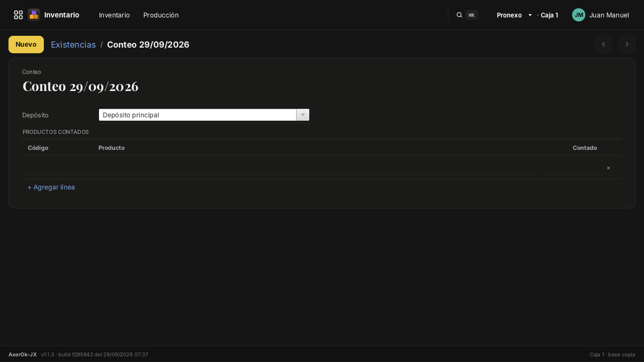Click the Nuevo button
644x362 pixels.
tap(26, 44)
